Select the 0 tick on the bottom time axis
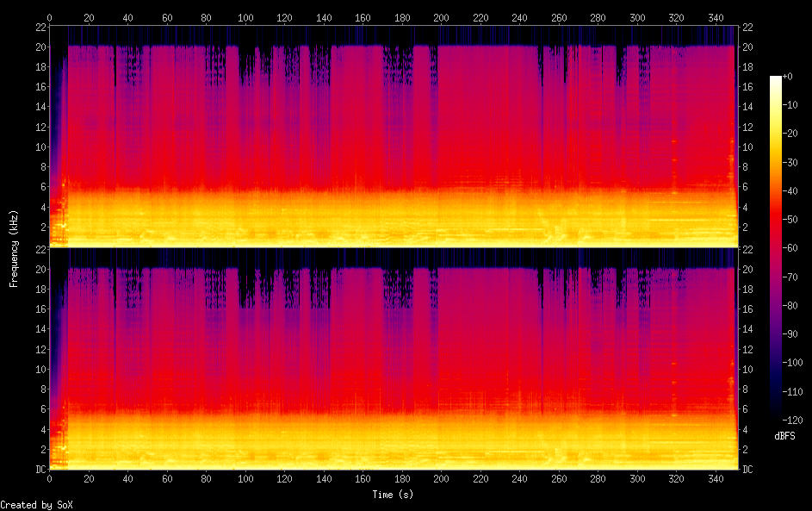Image resolution: width=812 pixels, height=511 pixels. (50, 478)
